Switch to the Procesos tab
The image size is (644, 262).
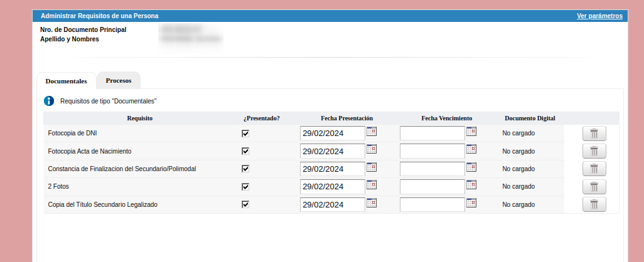pos(119,80)
